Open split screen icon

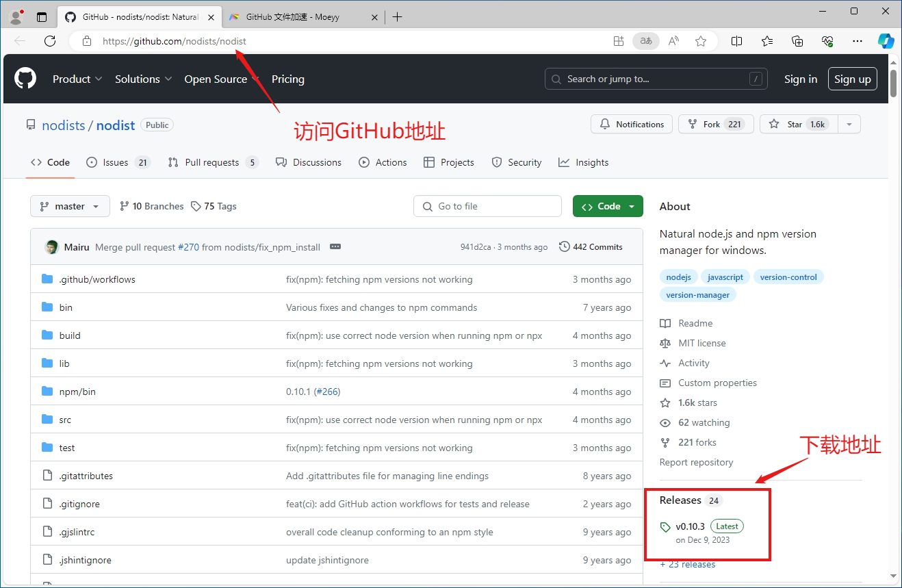(737, 41)
